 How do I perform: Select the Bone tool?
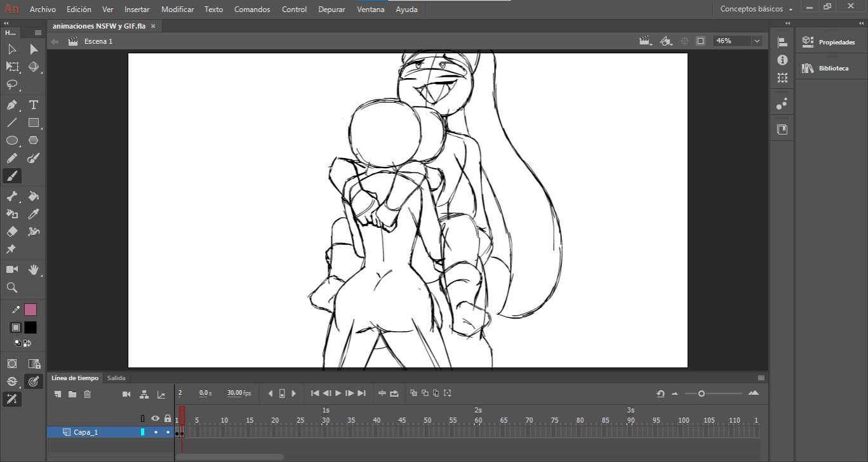pos(12,196)
